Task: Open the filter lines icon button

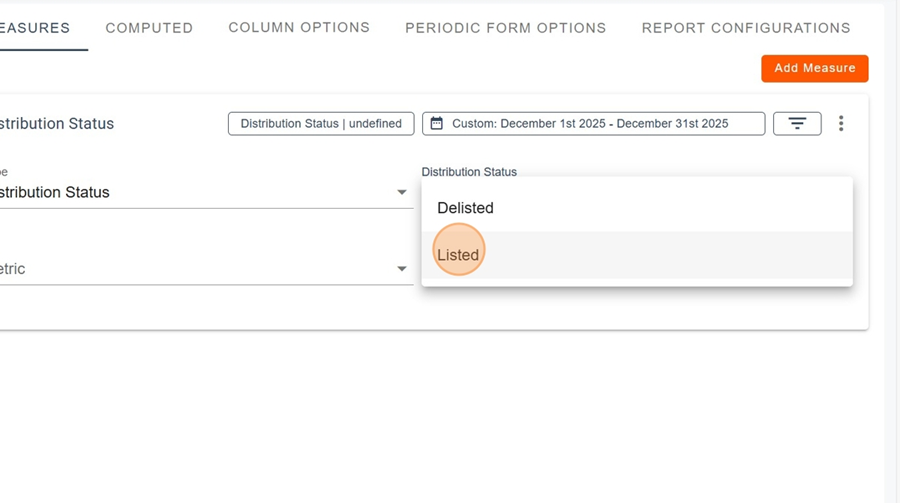Action: click(797, 123)
